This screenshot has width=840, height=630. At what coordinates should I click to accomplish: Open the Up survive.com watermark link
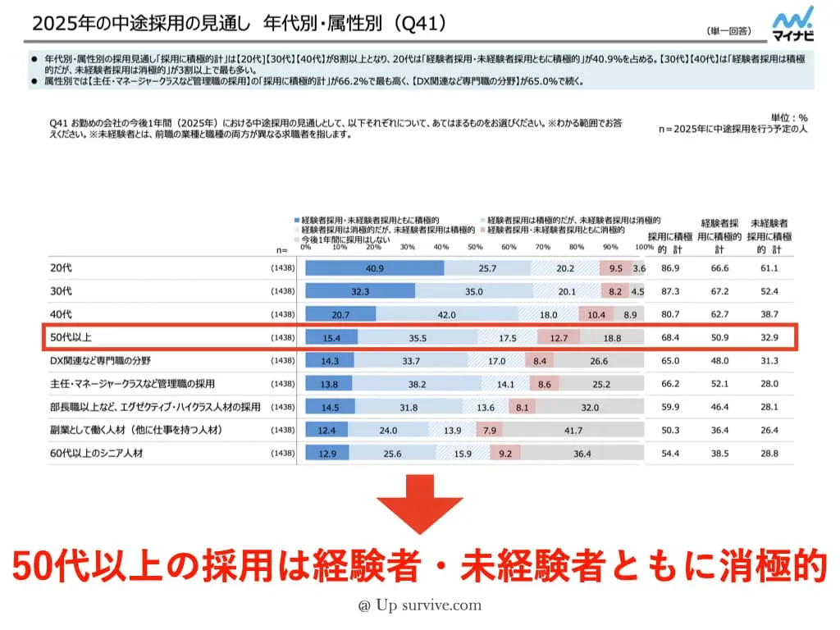pos(419,606)
